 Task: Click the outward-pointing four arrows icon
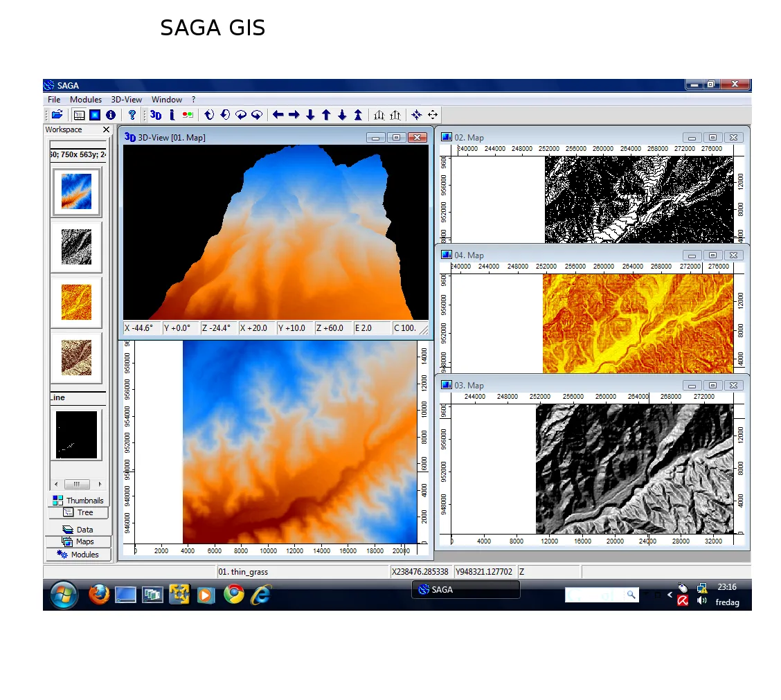[x=432, y=115]
